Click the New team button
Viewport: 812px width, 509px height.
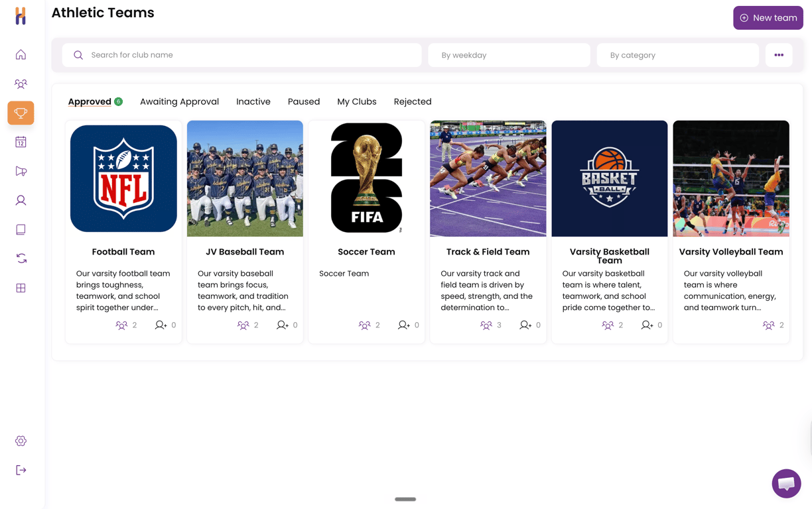[768, 18]
